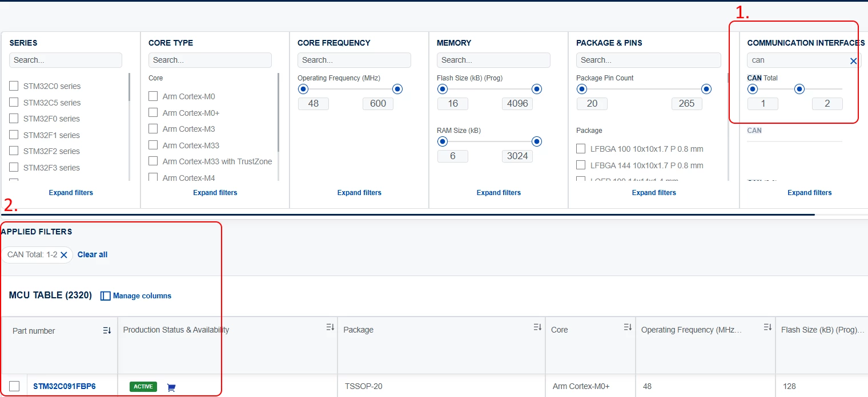This screenshot has height=397, width=868.
Task: Check Arm Cortex-M33 with TrustZone
Action: click(x=153, y=161)
